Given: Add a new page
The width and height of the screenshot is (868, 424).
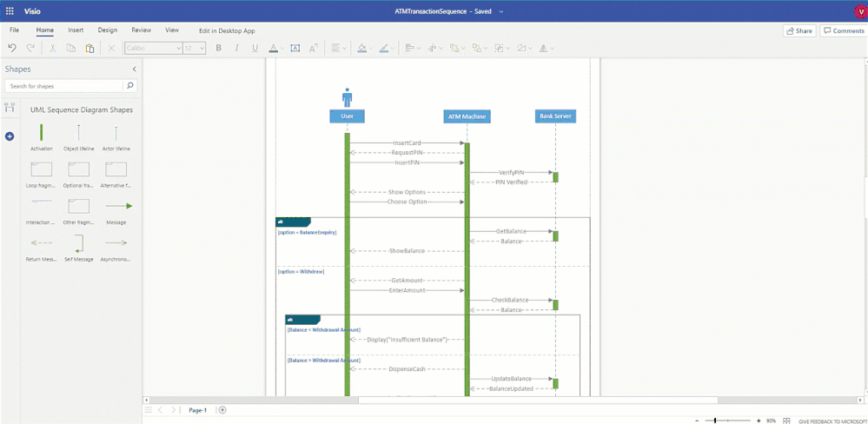Looking at the screenshot, I should (x=222, y=410).
